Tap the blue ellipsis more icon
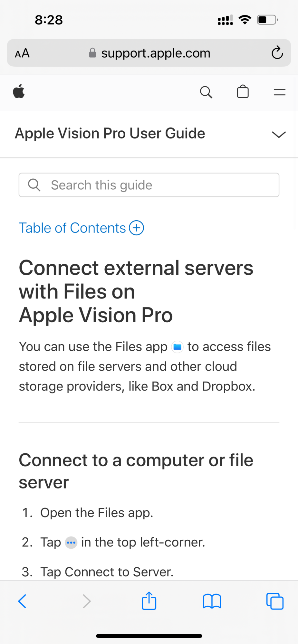Screen dimensions: 298x644 click(71, 543)
